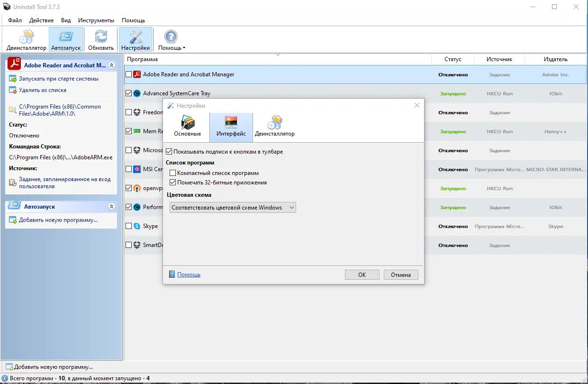
Task: Uncheck the Advanced SystemCare Tray checkbox
Action: pyautogui.click(x=128, y=93)
